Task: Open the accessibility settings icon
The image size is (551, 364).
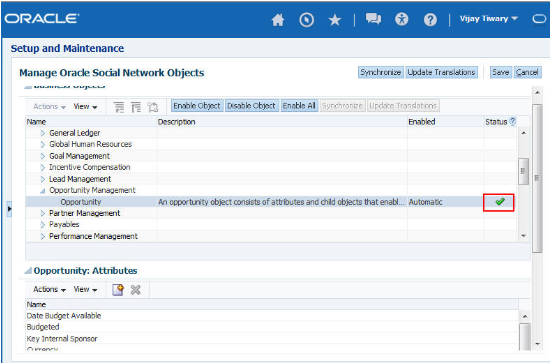Action: (x=402, y=19)
